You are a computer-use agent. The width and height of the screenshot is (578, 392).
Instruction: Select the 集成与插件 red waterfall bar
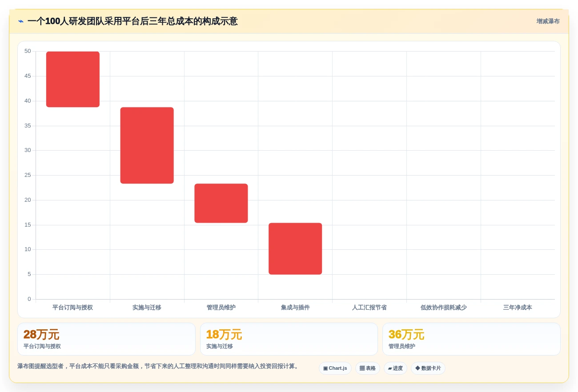click(x=295, y=248)
